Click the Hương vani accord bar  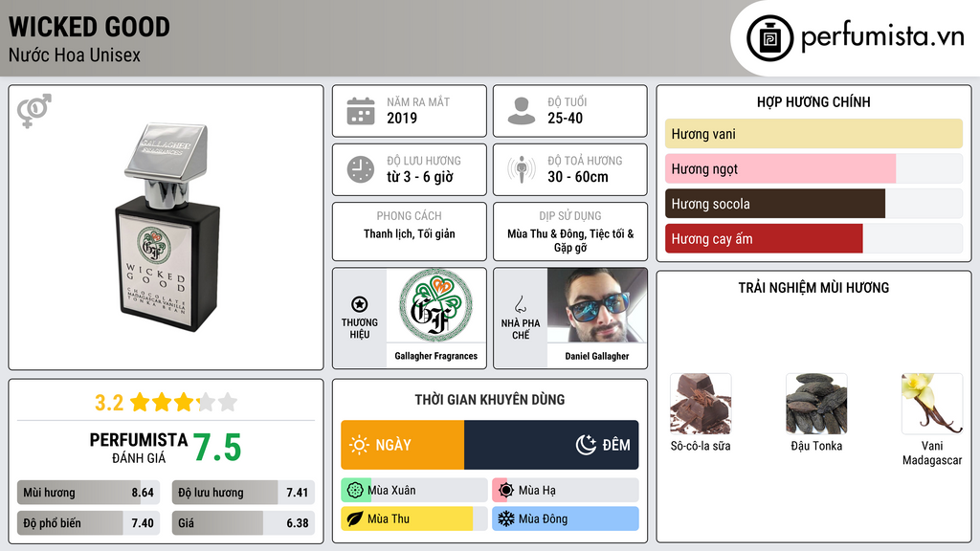point(813,134)
